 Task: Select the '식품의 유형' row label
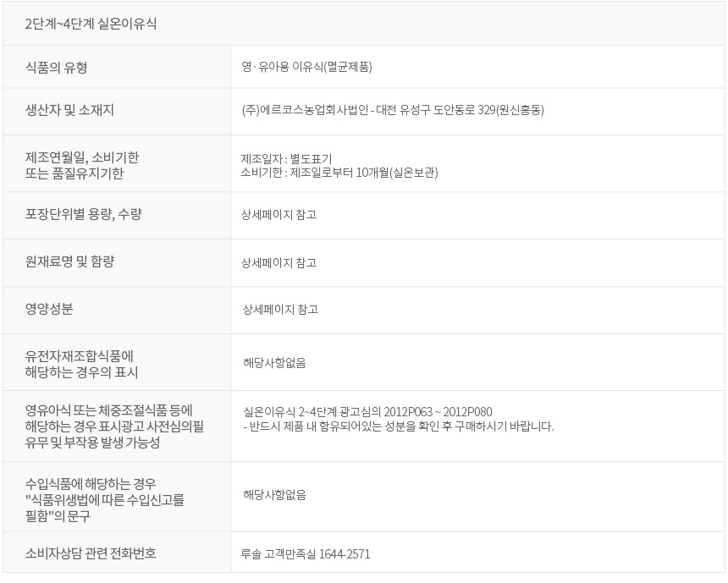tap(56, 68)
